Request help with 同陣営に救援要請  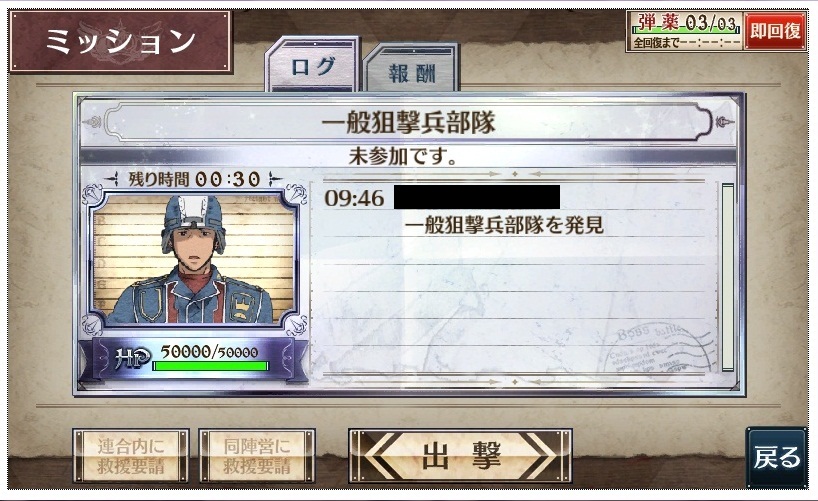click(257, 456)
